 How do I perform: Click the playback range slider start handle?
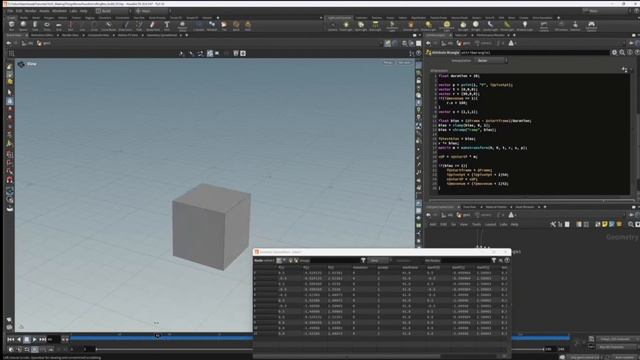coord(96,350)
